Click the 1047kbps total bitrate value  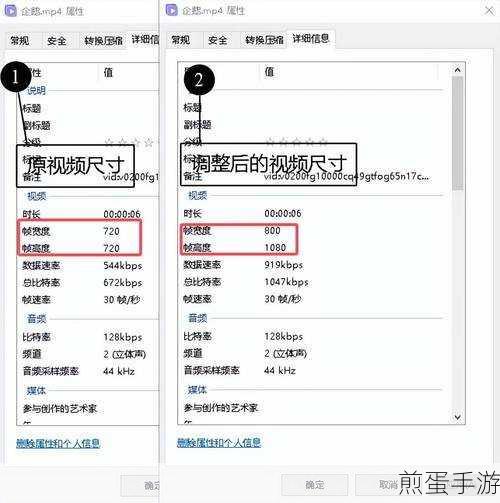tap(286, 282)
